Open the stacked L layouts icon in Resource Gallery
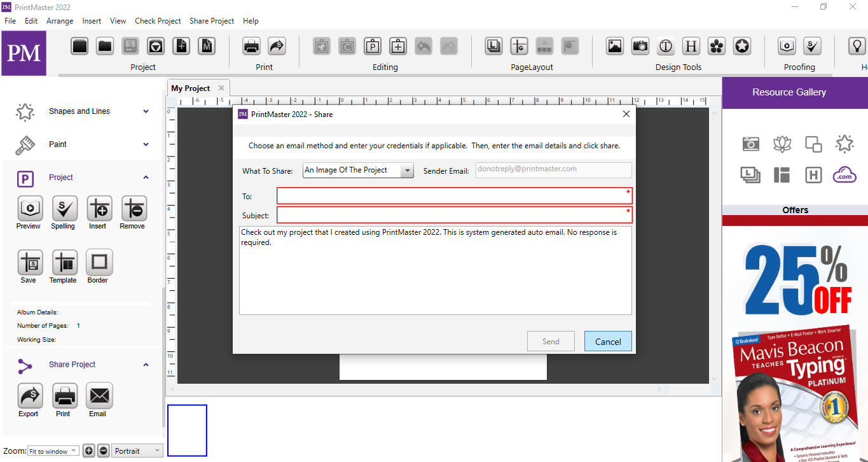The height and width of the screenshot is (462, 868). 751,175
